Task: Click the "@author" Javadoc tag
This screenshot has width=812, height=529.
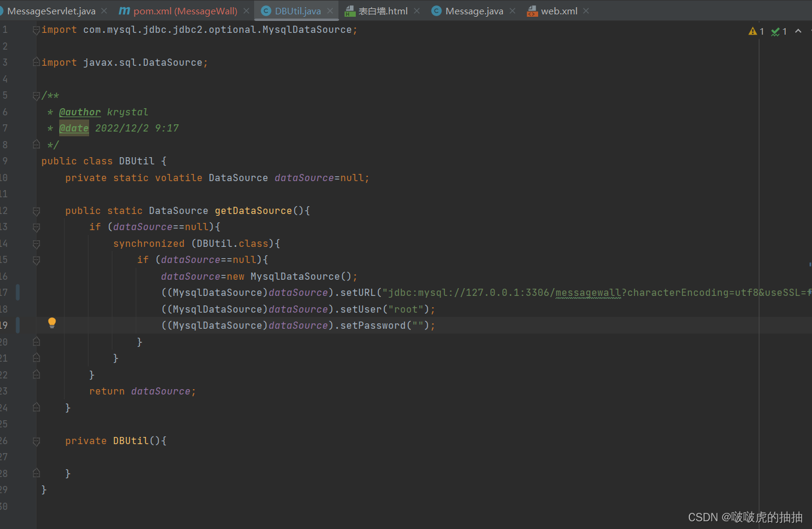Action: pyautogui.click(x=80, y=112)
